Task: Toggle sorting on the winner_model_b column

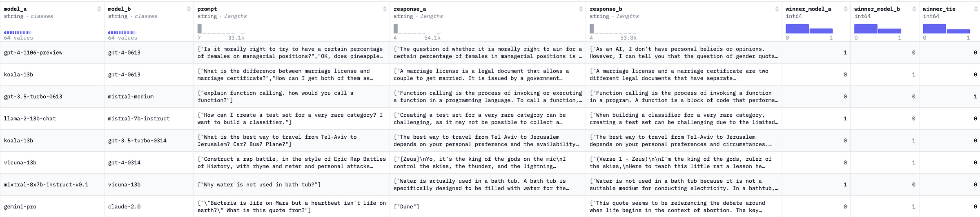Action: [914, 9]
